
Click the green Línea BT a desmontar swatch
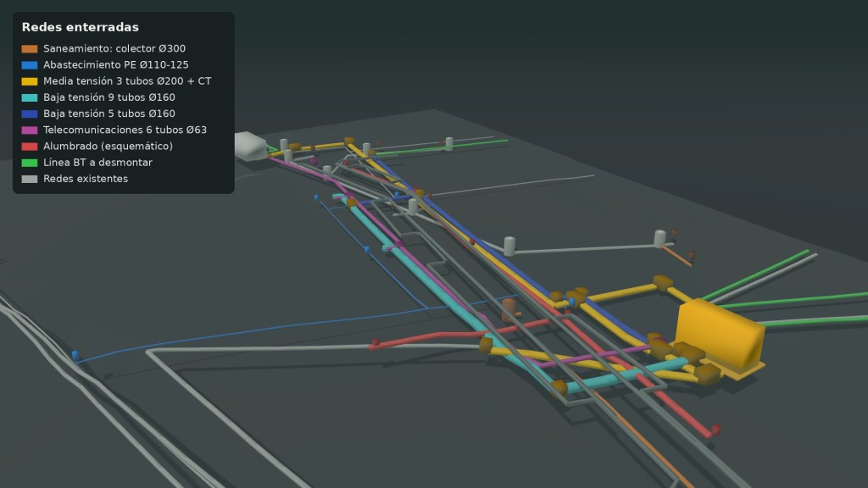30,163
